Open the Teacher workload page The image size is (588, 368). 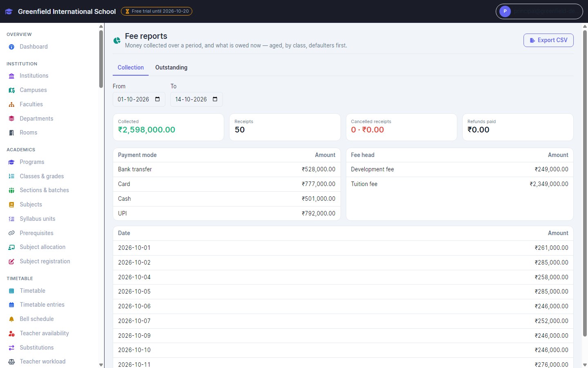click(42, 361)
